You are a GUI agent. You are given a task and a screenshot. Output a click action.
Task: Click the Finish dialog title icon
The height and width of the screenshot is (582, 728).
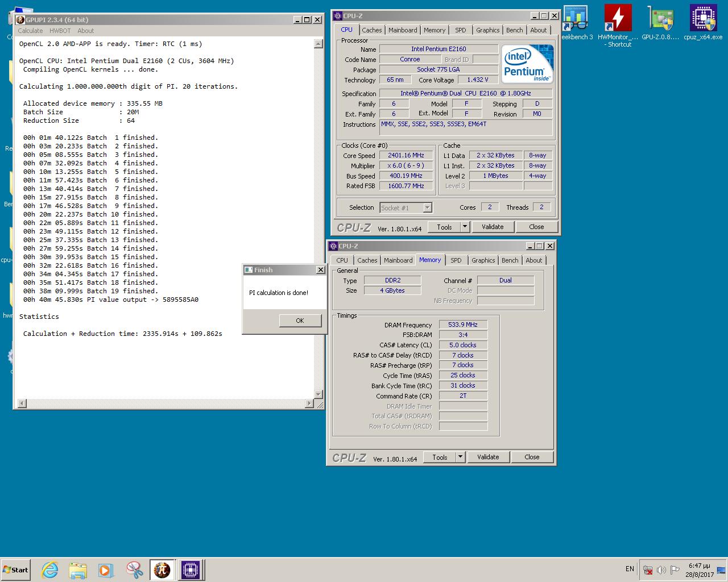click(x=249, y=270)
